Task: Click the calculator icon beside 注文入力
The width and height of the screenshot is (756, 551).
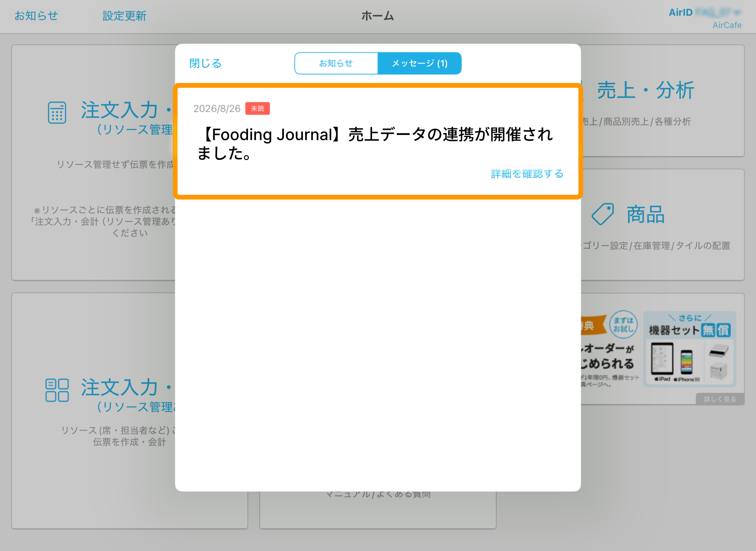Action: pos(57,113)
